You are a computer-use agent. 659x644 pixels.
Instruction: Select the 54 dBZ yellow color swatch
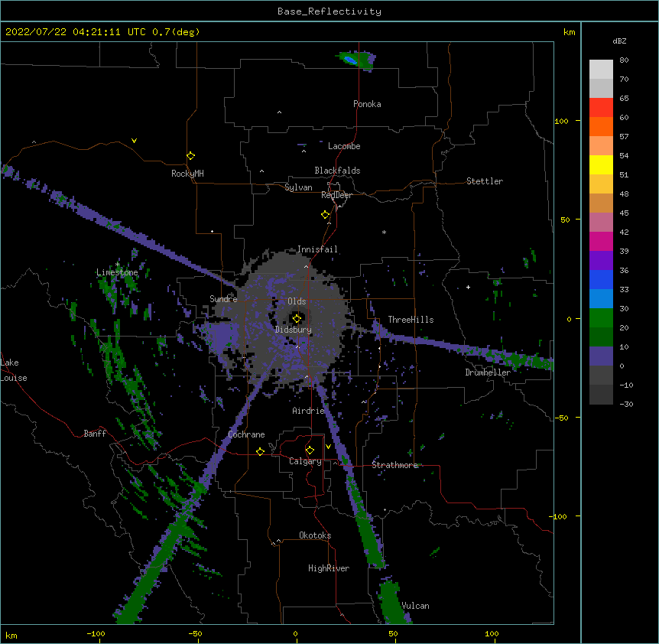(x=601, y=164)
